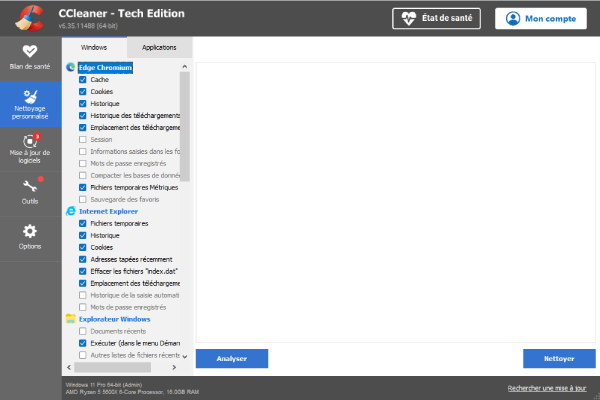Click heartbeat icon in État de santé
This screenshot has width=600, height=400.
pos(408,18)
